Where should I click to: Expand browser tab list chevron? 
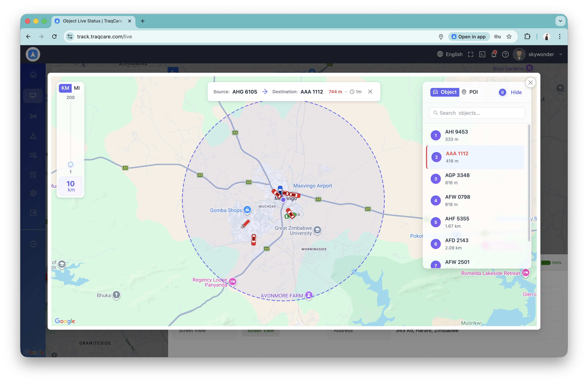coord(560,21)
